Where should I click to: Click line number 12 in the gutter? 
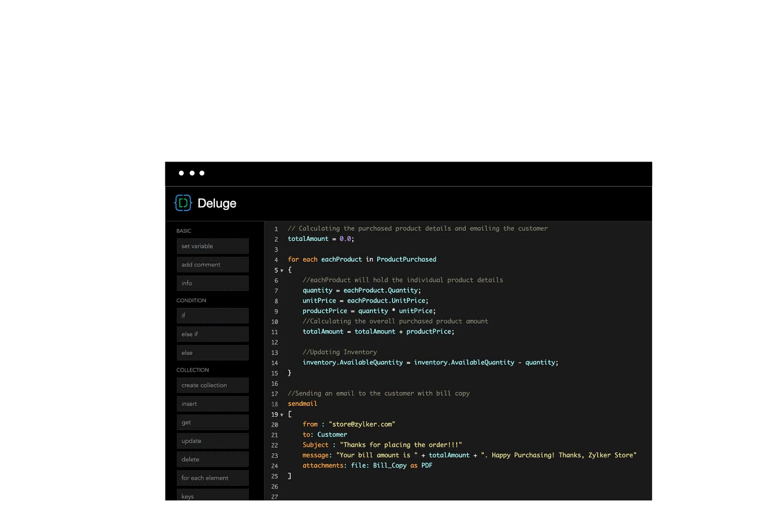pyautogui.click(x=274, y=343)
